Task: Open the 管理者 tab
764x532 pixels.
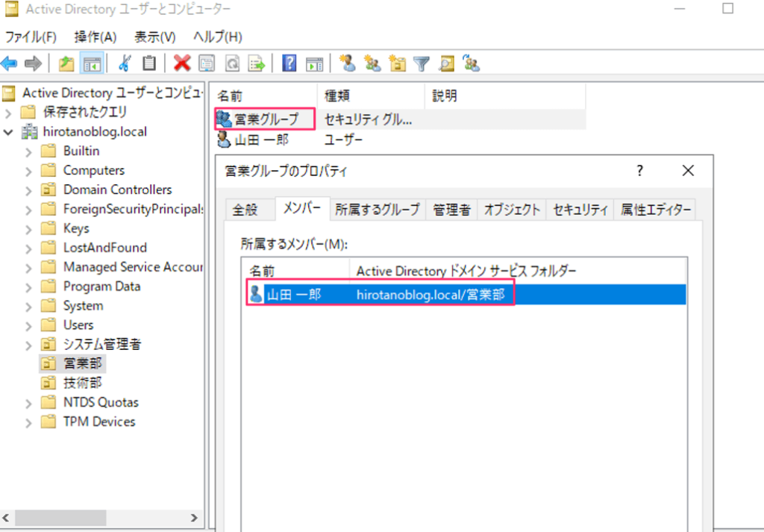Action: [451, 210]
